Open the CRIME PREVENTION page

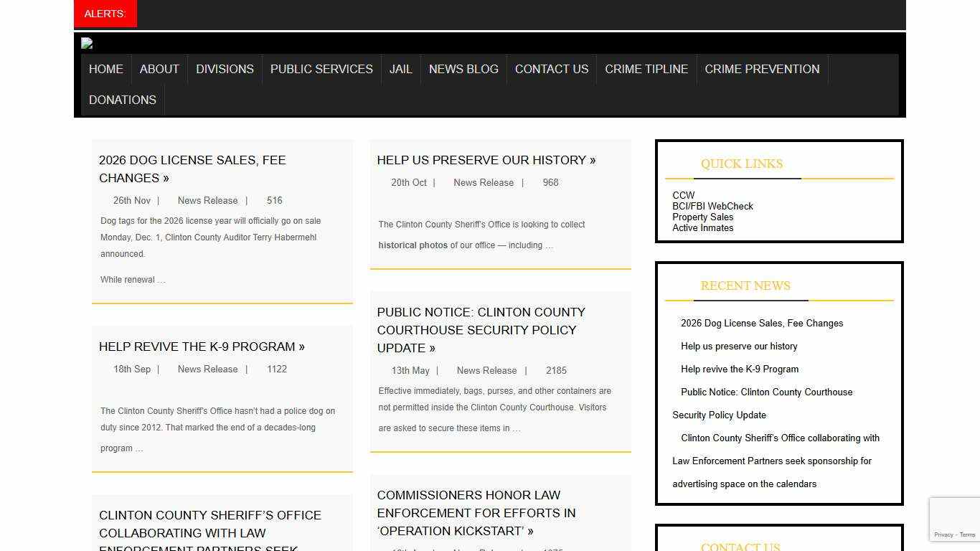[762, 69]
